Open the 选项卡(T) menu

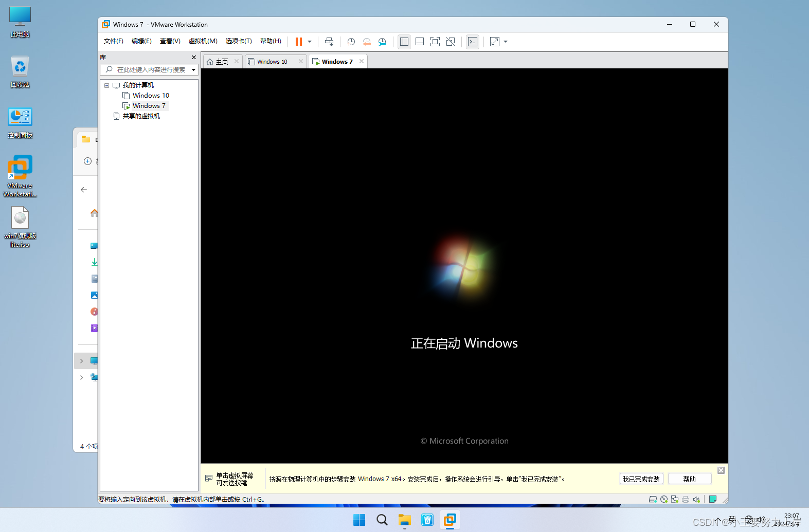[x=239, y=41]
